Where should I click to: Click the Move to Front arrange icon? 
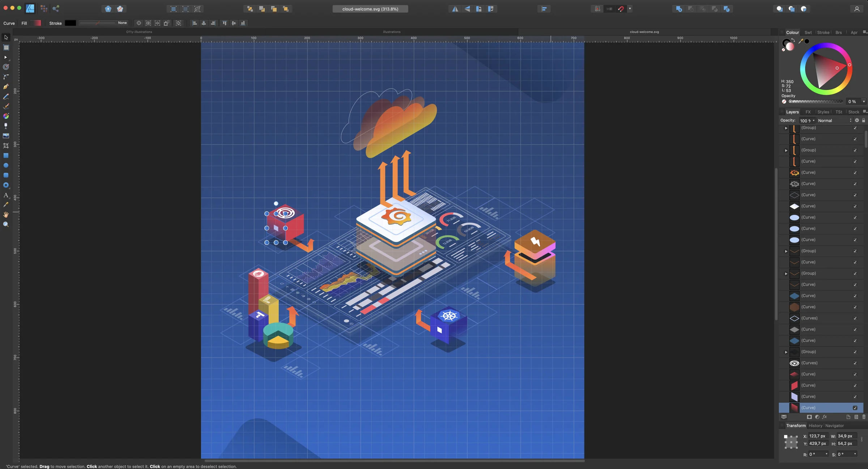coord(286,9)
